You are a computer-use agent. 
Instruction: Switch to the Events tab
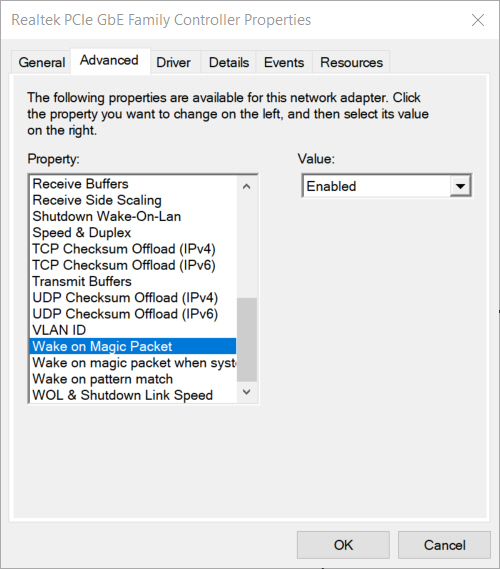284,62
